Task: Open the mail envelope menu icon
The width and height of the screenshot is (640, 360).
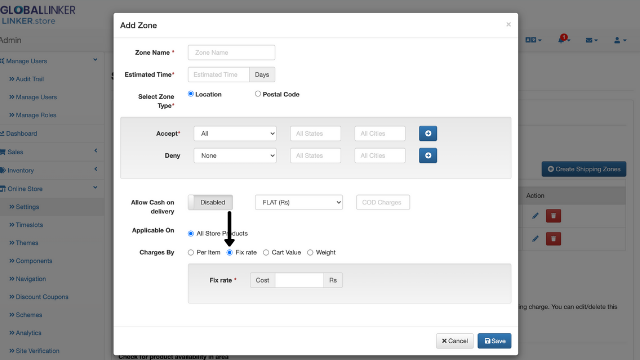Action: tap(591, 40)
